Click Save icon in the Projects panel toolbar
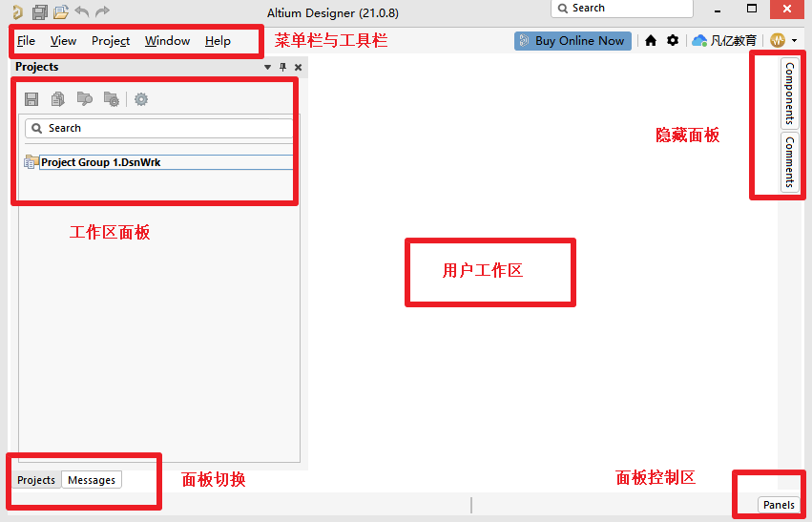The image size is (812, 522). click(x=31, y=99)
